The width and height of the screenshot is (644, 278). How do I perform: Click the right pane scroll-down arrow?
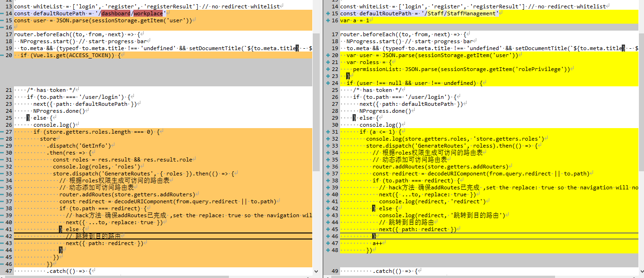click(641, 271)
